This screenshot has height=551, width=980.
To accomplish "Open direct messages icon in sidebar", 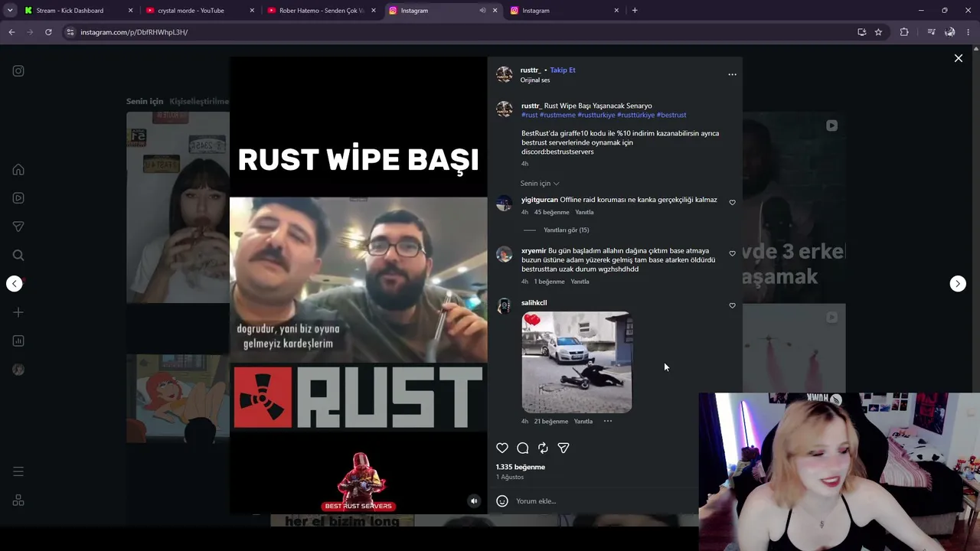I will pyautogui.click(x=18, y=227).
